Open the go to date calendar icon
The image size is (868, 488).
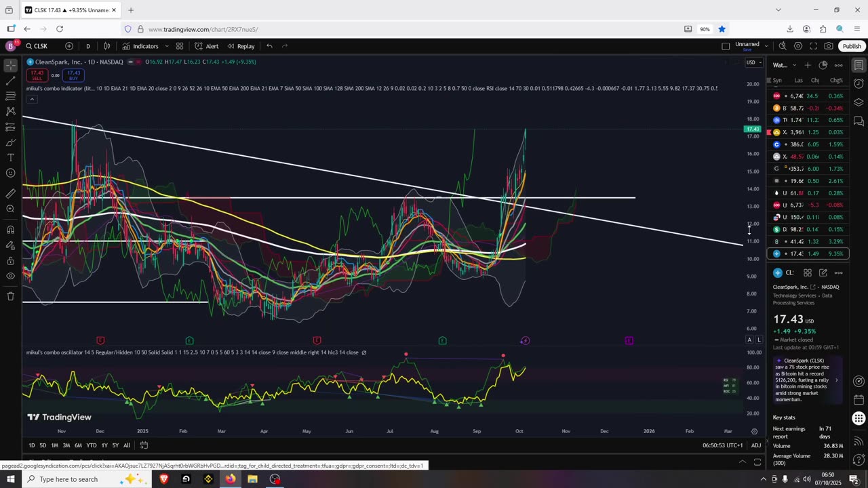click(144, 445)
